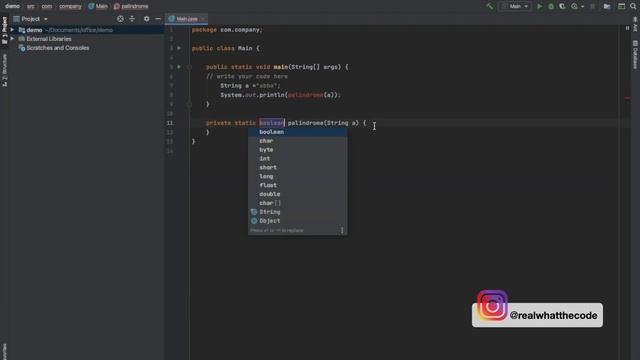Screen dimensions: 640x360
Task: Choose Object from the completion list
Action: (298, 221)
